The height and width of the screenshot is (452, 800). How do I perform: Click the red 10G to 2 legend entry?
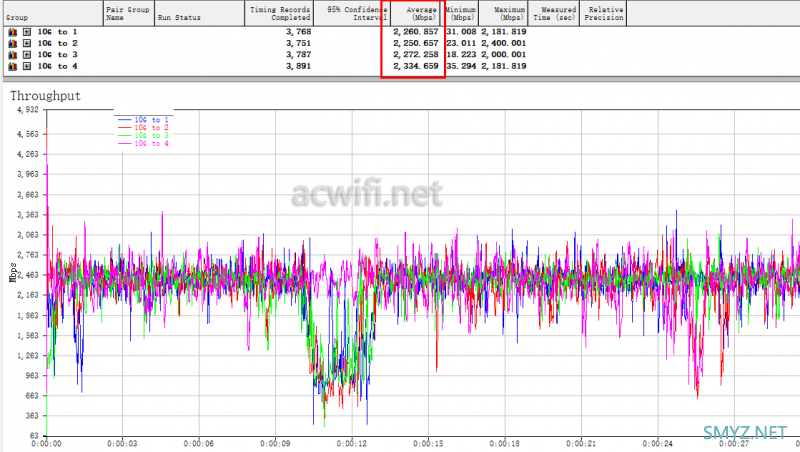[x=152, y=127]
